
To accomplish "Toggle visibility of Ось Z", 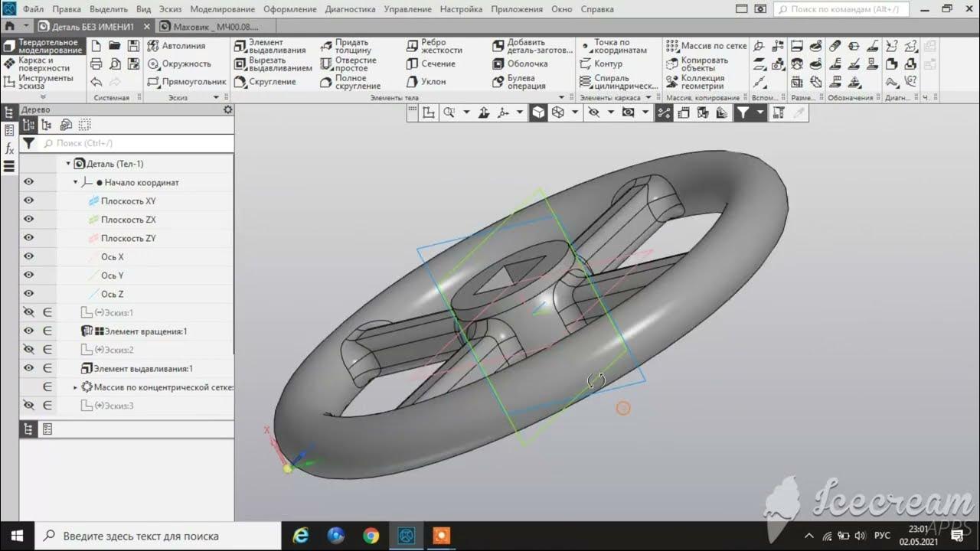I will pos(29,294).
